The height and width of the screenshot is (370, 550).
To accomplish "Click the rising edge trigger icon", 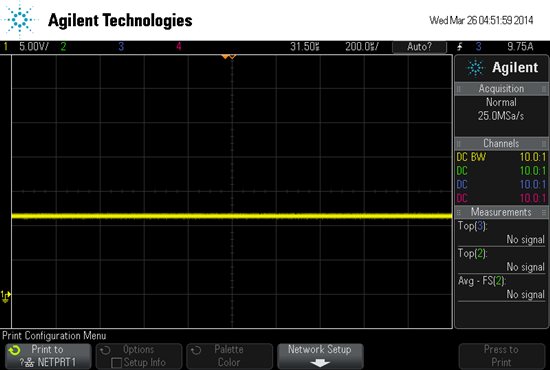I will click(x=460, y=47).
